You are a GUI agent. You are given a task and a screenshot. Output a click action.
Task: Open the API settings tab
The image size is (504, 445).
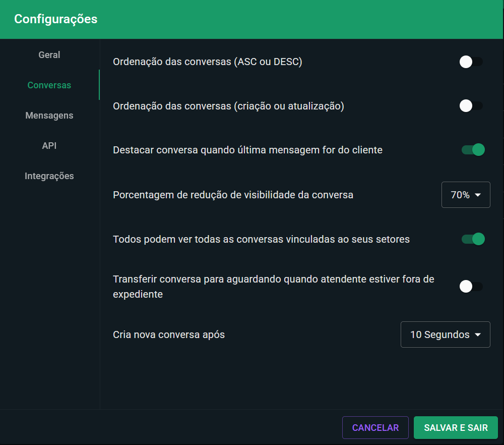49,146
